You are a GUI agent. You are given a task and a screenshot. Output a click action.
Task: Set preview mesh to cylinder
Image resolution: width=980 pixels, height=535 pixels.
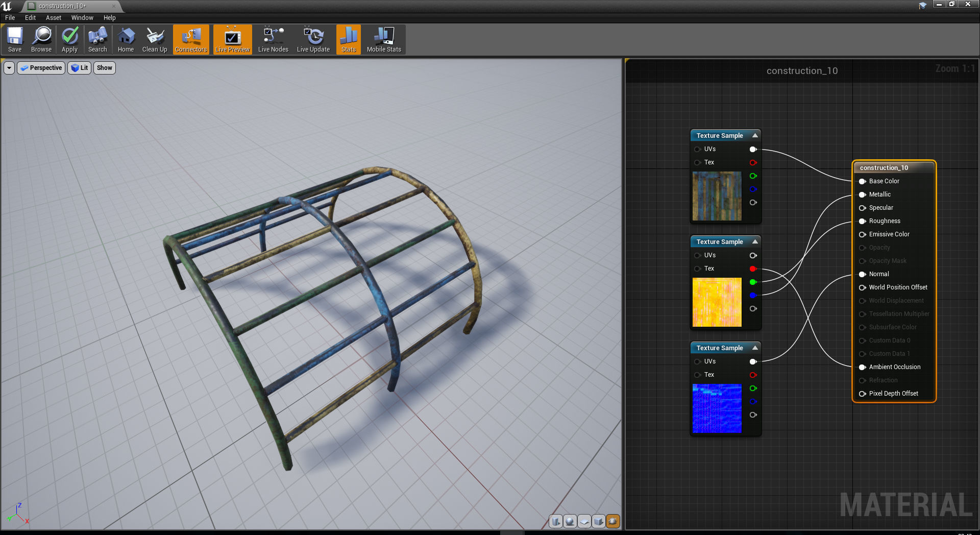tap(556, 521)
